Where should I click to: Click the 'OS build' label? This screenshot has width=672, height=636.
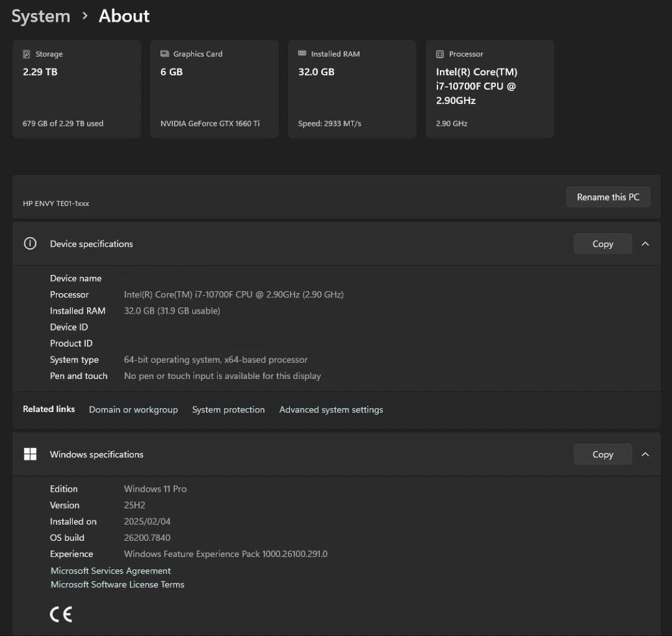tap(67, 538)
